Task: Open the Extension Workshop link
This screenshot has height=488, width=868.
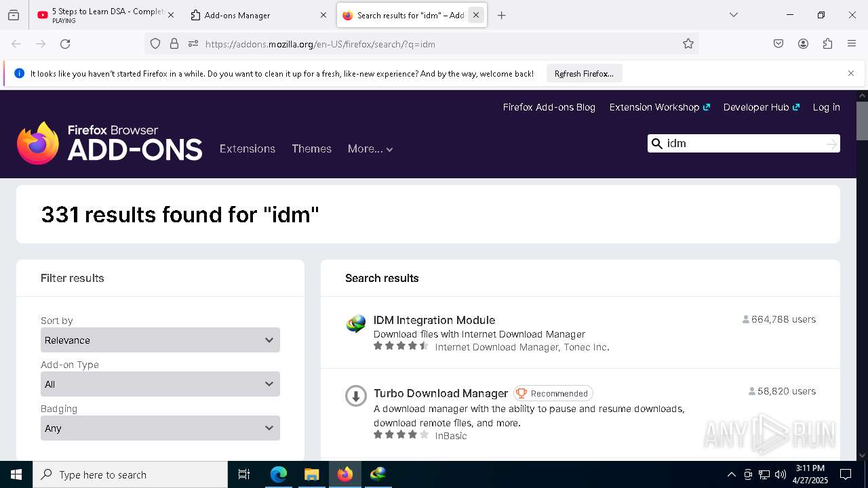Action: pos(659,107)
